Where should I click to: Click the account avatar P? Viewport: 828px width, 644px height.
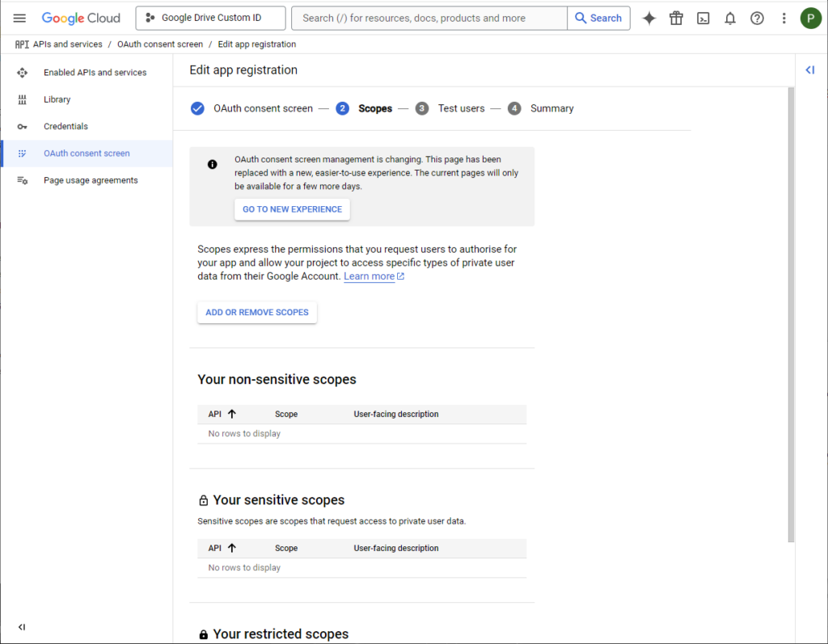810,18
